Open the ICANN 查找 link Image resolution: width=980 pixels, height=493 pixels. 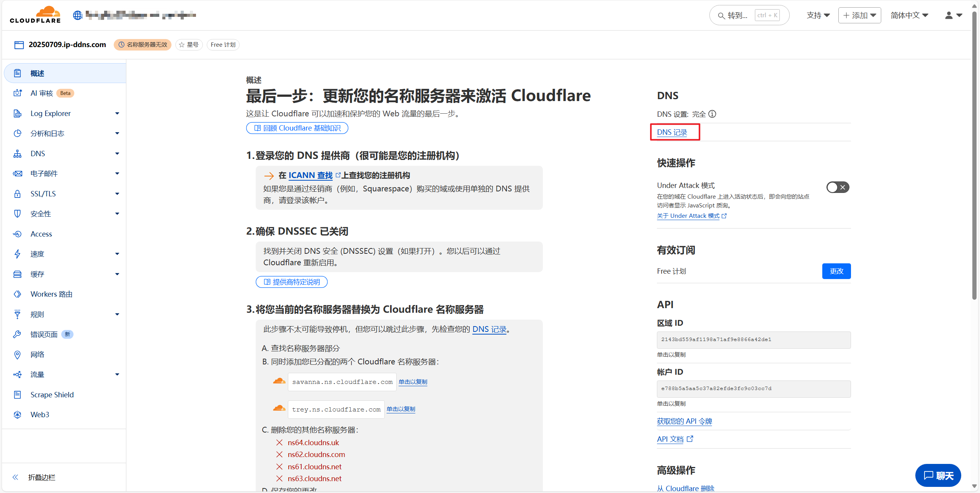click(310, 175)
